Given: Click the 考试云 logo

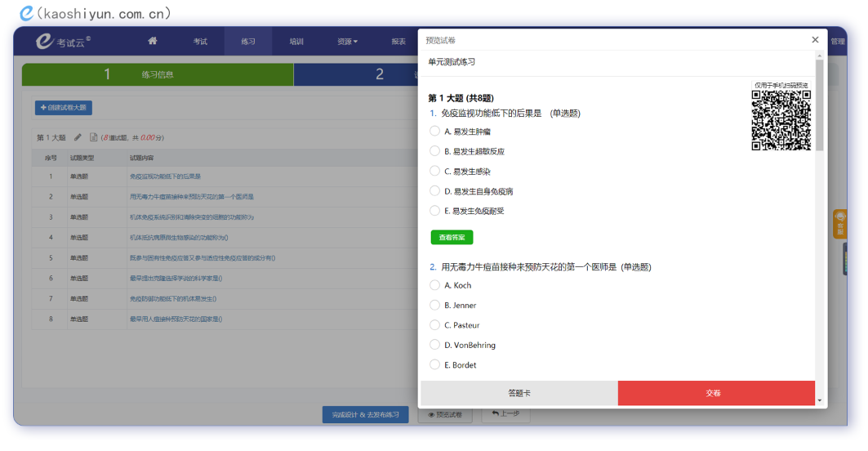Looking at the screenshot, I should pyautogui.click(x=63, y=42).
